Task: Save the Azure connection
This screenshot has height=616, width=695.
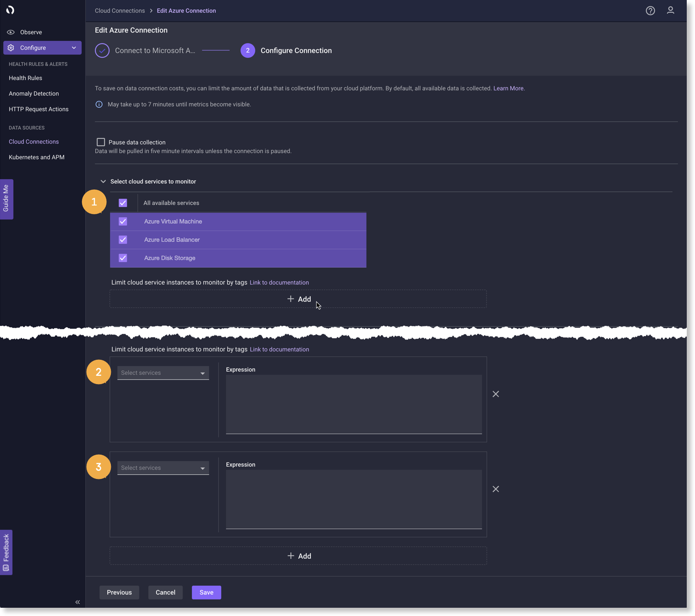Action: click(207, 593)
